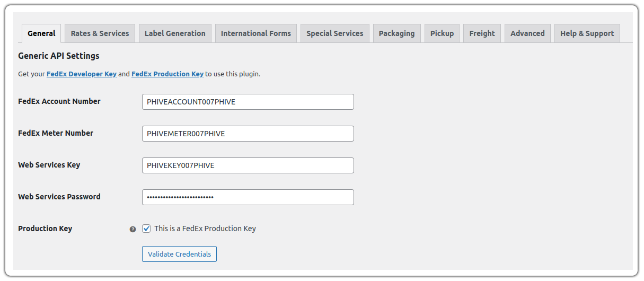Select the Freight tab
This screenshot has width=644, height=281.
[x=482, y=33]
